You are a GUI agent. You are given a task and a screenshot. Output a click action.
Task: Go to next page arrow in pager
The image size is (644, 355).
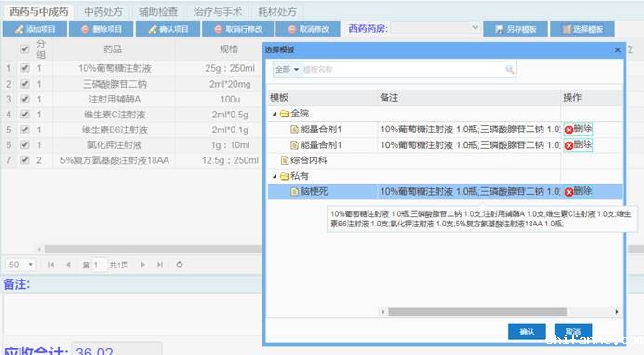[x=143, y=265]
